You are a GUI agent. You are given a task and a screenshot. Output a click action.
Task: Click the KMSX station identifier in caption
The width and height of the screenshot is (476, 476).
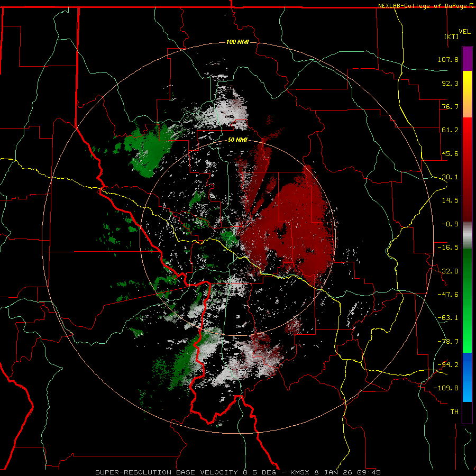pos(300,472)
